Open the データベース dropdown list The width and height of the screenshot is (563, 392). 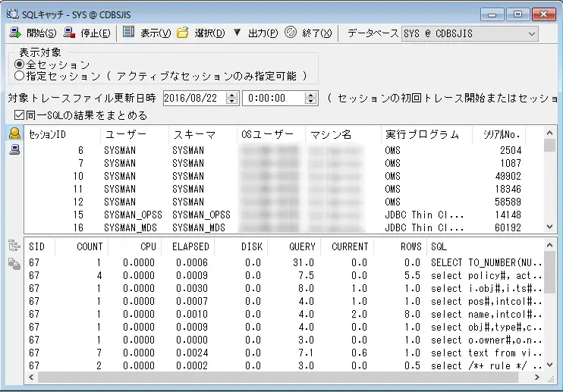coord(530,33)
